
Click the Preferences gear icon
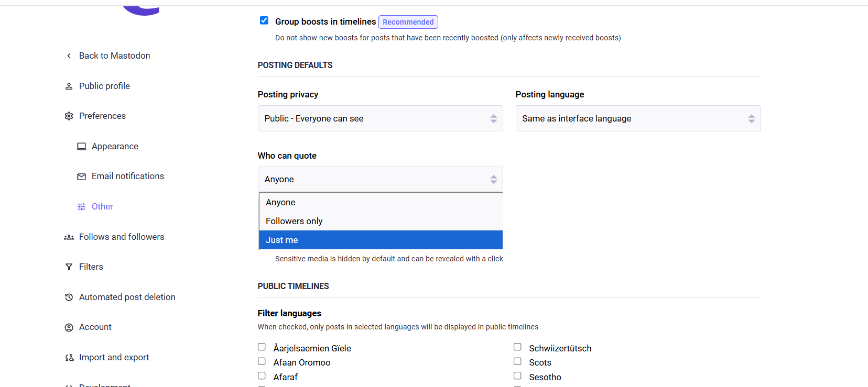69,116
